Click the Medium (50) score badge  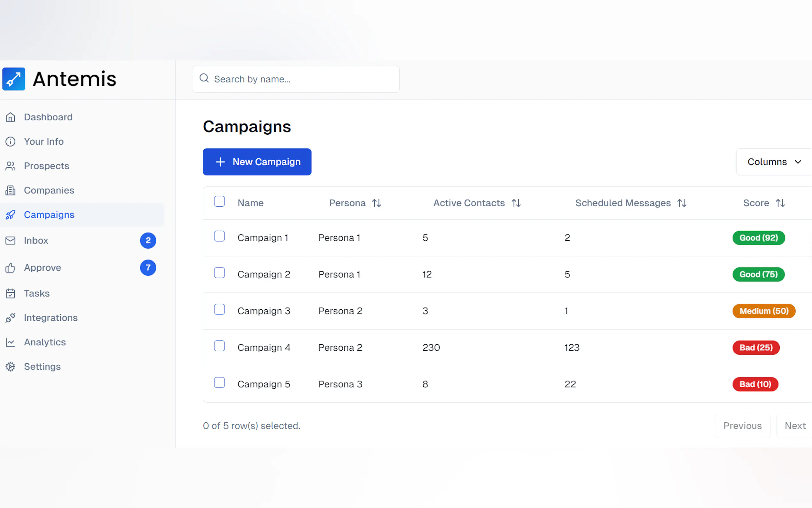tap(764, 311)
